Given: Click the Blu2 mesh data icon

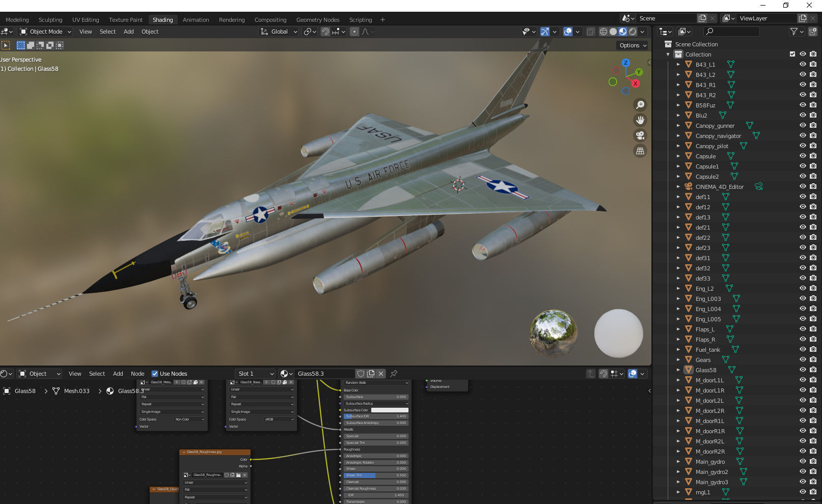Looking at the screenshot, I should tap(722, 116).
